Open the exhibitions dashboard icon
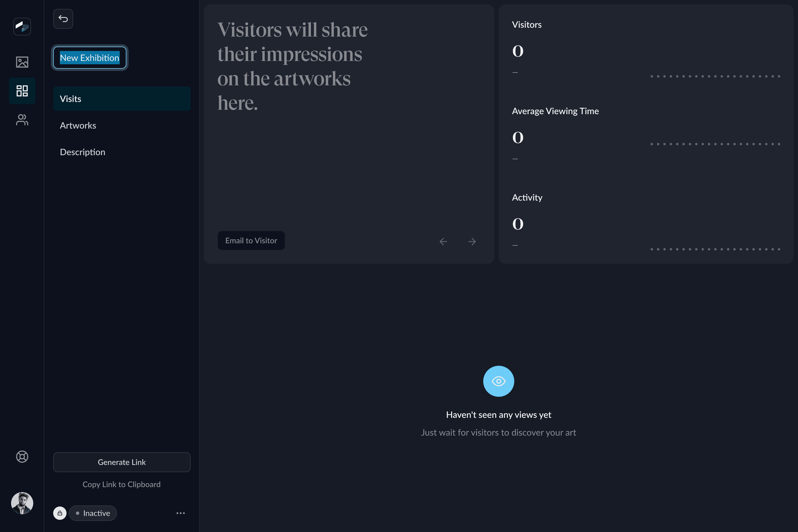 coord(22,91)
